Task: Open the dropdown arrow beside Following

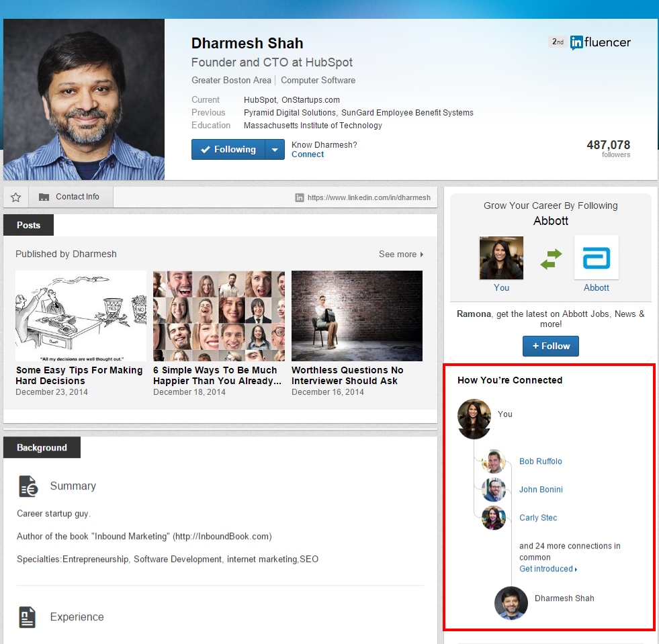Action: (x=275, y=150)
